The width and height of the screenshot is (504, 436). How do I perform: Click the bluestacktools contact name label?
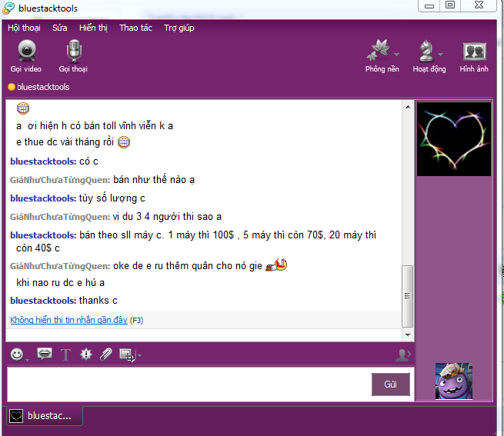click(43, 87)
